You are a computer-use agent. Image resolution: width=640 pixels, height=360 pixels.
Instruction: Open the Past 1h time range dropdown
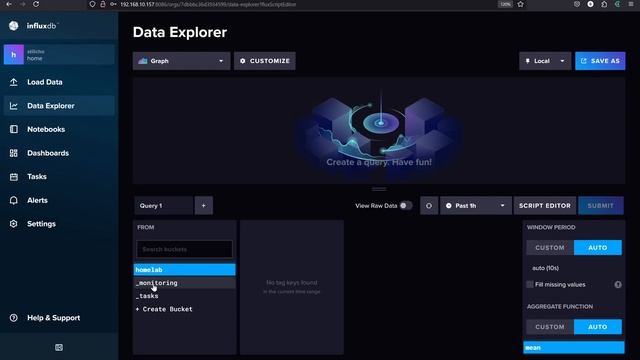tap(476, 206)
